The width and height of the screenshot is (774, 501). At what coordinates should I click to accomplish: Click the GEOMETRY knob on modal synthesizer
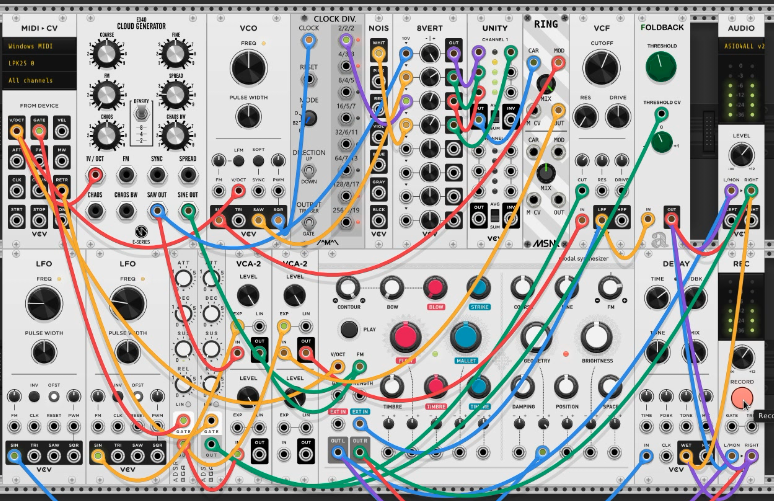[x=536, y=337]
